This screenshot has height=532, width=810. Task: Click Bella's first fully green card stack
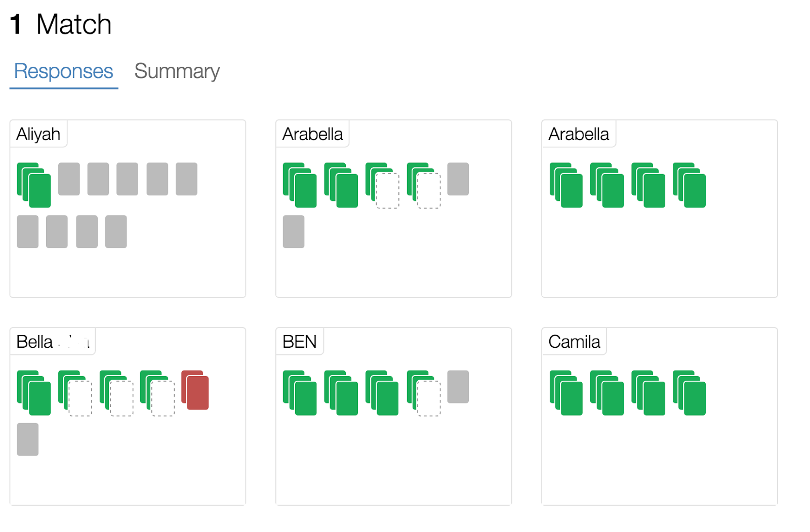34,393
